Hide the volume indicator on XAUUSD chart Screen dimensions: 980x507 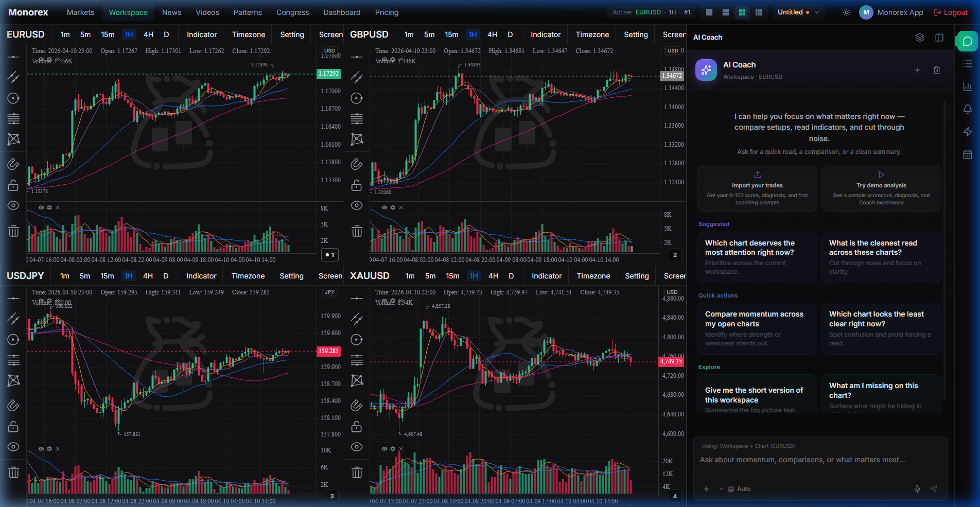pyautogui.click(x=384, y=449)
